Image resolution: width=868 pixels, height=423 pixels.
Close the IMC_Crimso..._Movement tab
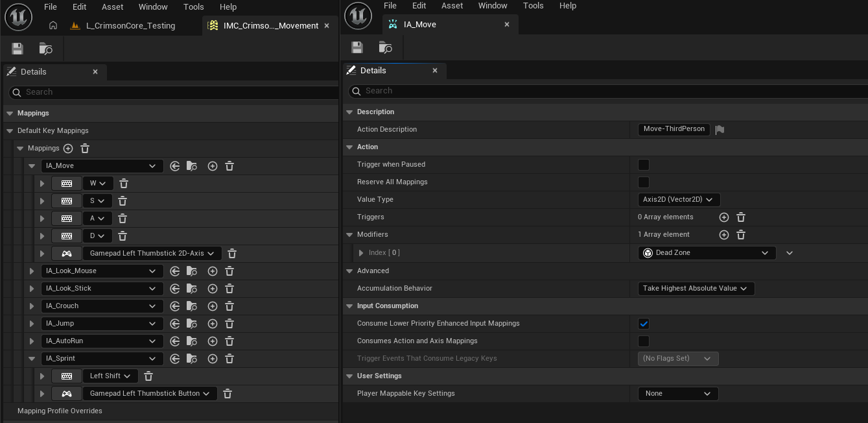[x=327, y=26]
